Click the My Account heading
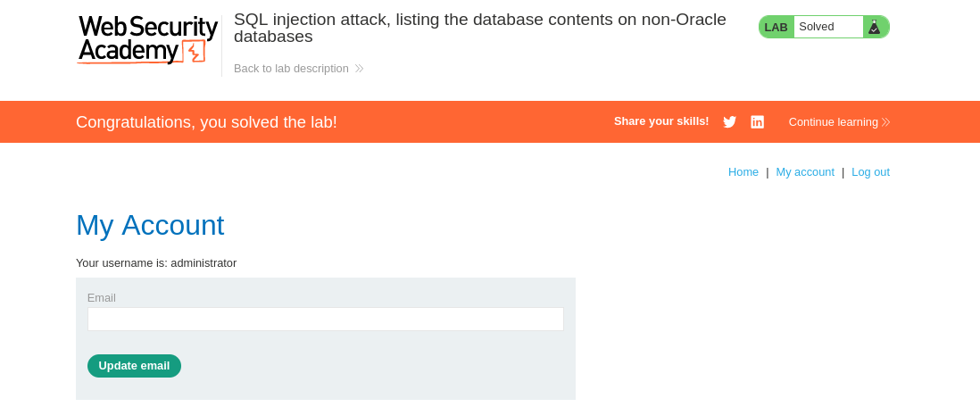The width and height of the screenshot is (980, 407). pos(150,225)
